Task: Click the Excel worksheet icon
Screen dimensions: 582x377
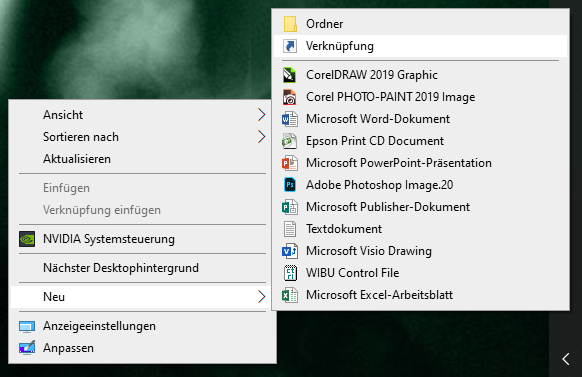Action: pyautogui.click(x=290, y=295)
